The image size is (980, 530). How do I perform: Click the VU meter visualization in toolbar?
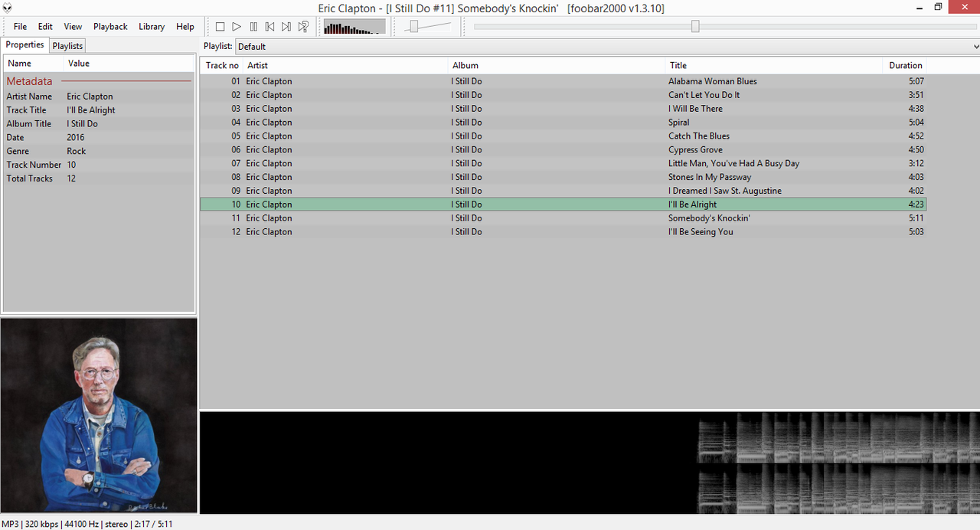click(x=354, y=27)
